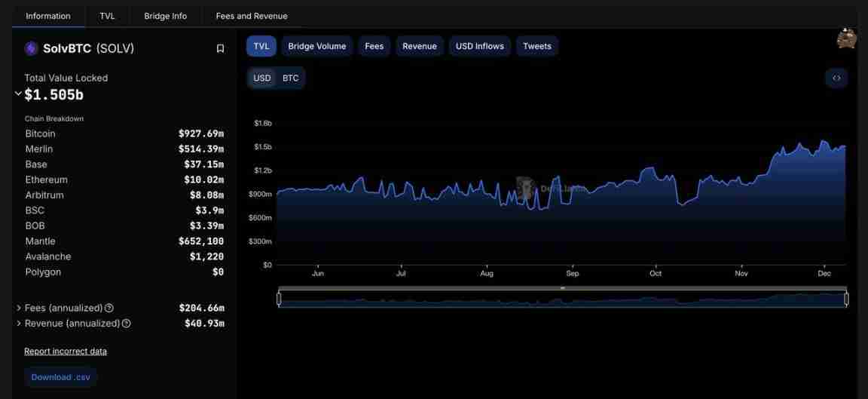868x399 pixels.
Task: Click the Fees annualized help icon
Action: pyautogui.click(x=109, y=308)
